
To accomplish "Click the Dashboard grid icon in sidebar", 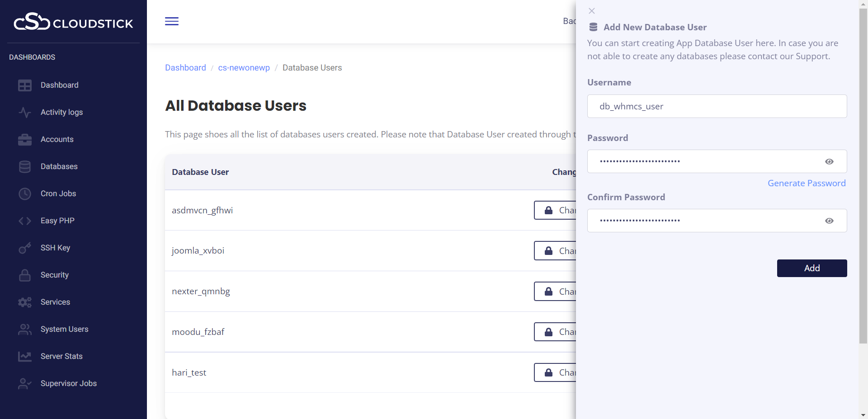I will click(25, 85).
